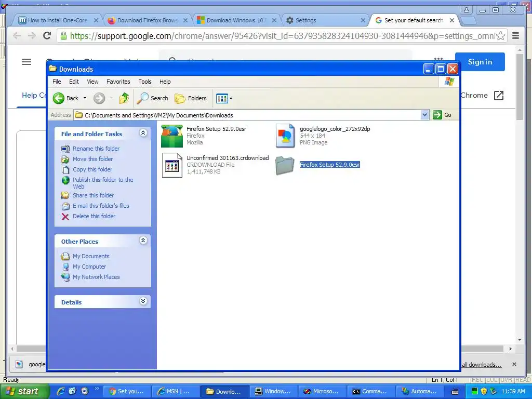Open My Documents in Other Places
Image resolution: width=532 pixels, height=399 pixels.
(x=91, y=256)
